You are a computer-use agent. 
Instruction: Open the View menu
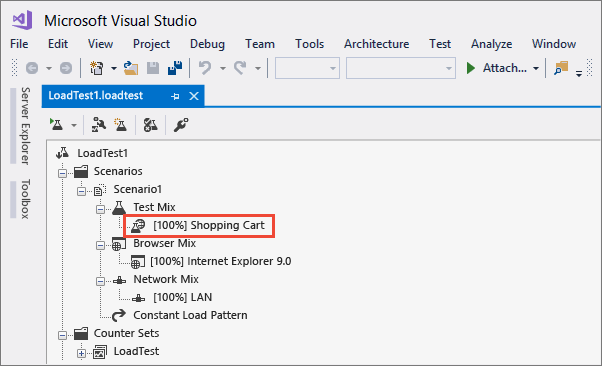(x=100, y=44)
